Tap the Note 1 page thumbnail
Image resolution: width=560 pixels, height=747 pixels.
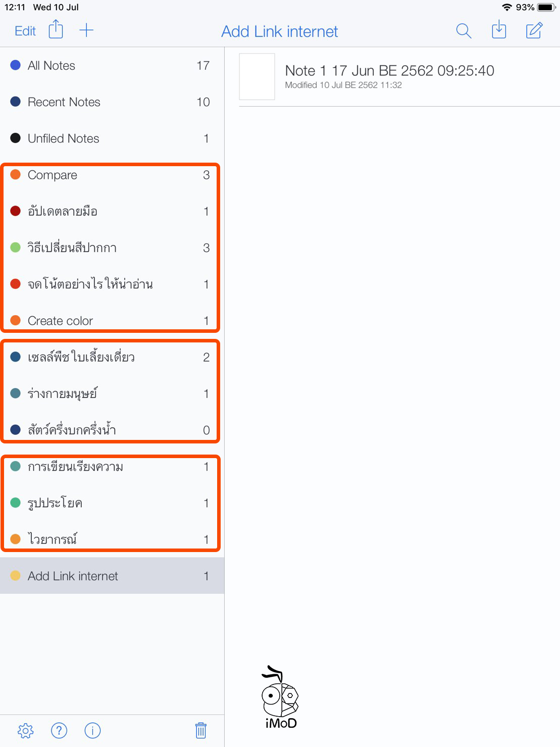coord(257,77)
